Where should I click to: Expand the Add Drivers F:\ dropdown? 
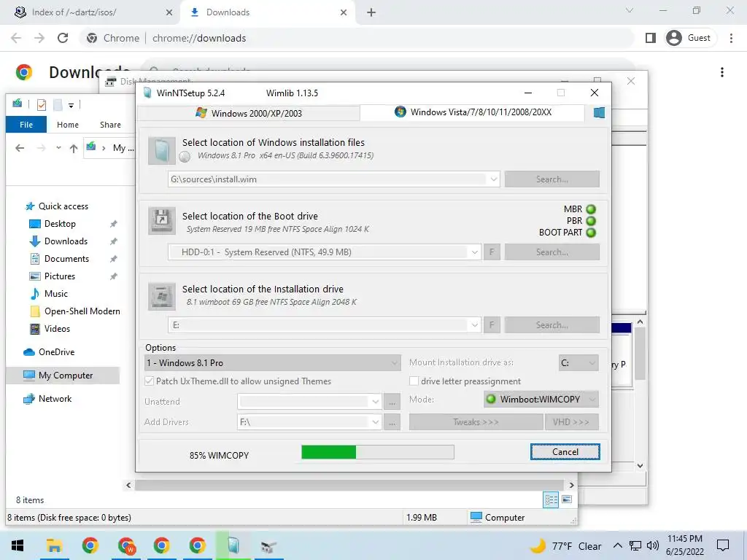click(x=376, y=422)
